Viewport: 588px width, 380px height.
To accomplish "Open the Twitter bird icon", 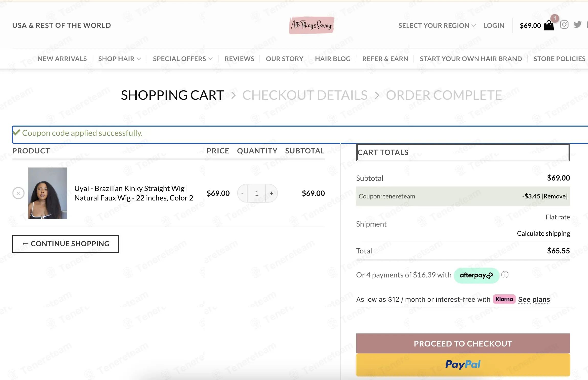I will tap(578, 25).
